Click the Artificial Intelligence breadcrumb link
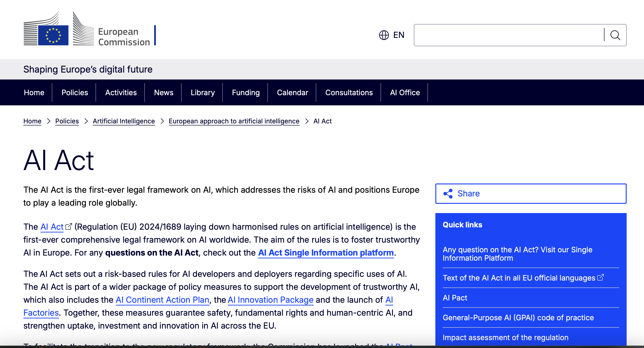 click(124, 121)
